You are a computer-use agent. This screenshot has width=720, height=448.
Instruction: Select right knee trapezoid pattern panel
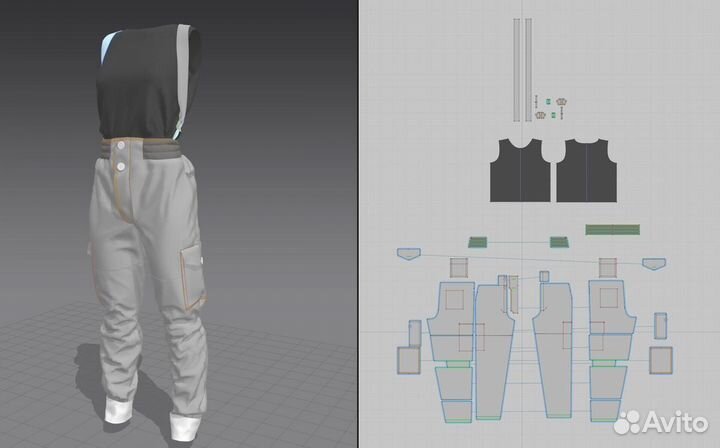point(608,382)
